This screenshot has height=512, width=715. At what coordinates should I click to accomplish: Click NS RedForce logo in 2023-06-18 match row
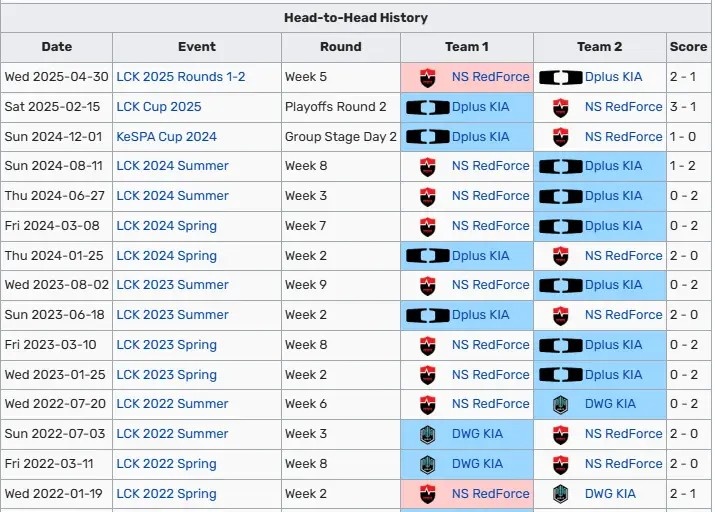[561, 315]
